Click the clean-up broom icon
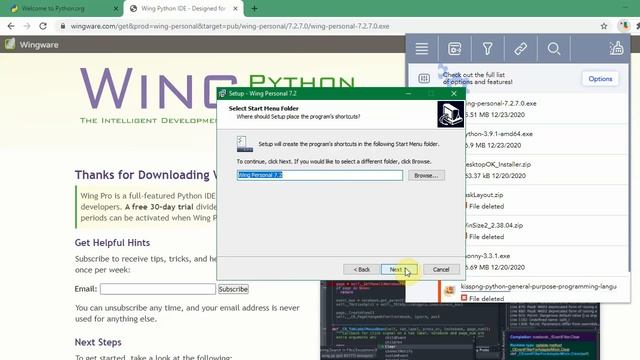The width and height of the screenshot is (640, 360). pos(616,48)
